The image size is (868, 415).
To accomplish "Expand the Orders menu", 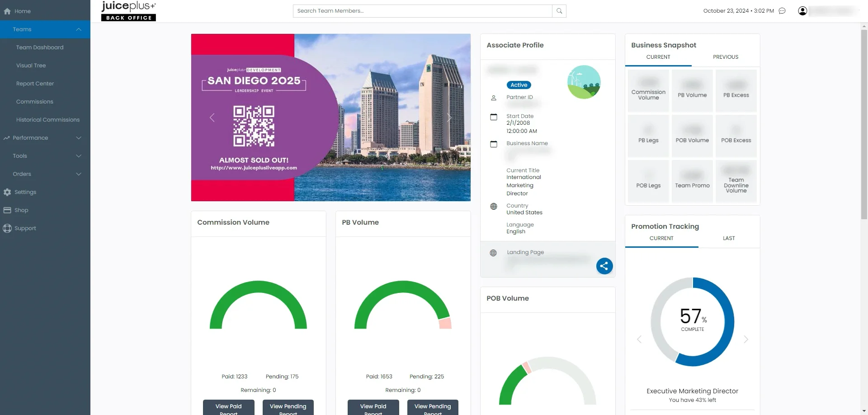I will (78, 174).
